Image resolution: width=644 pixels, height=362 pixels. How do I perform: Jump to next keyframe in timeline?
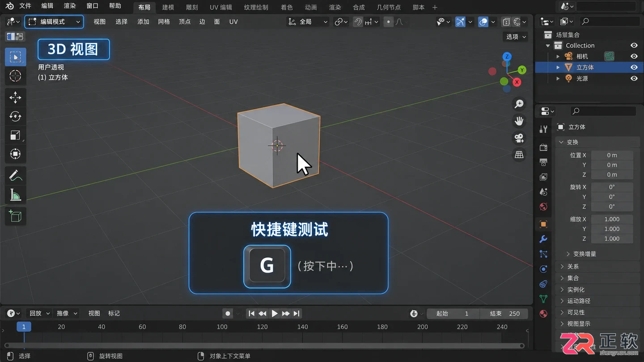(286, 314)
